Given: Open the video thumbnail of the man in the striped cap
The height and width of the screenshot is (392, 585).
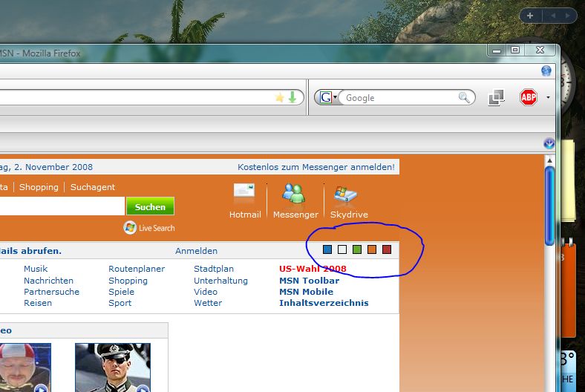Looking at the screenshot, I should 25,367.
